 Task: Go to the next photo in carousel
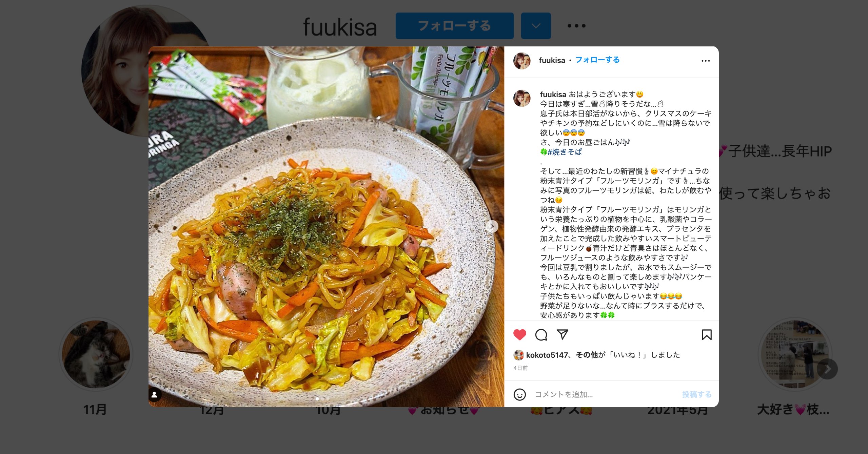point(492,226)
